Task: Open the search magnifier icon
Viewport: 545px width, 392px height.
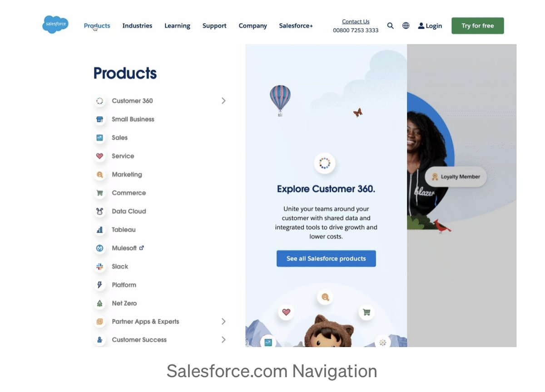Action: pos(390,26)
